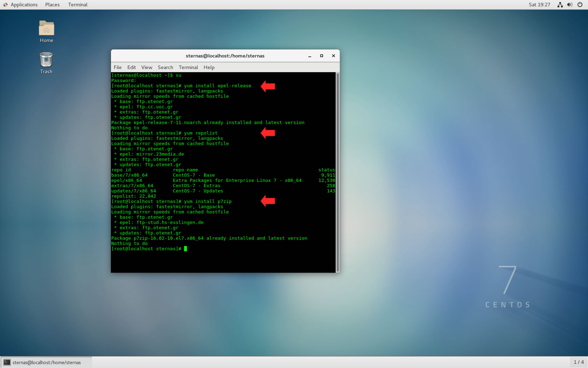This screenshot has height=368, width=588.
Task: Open the Edit menu in terminal
Action: (x=132, y=67)
